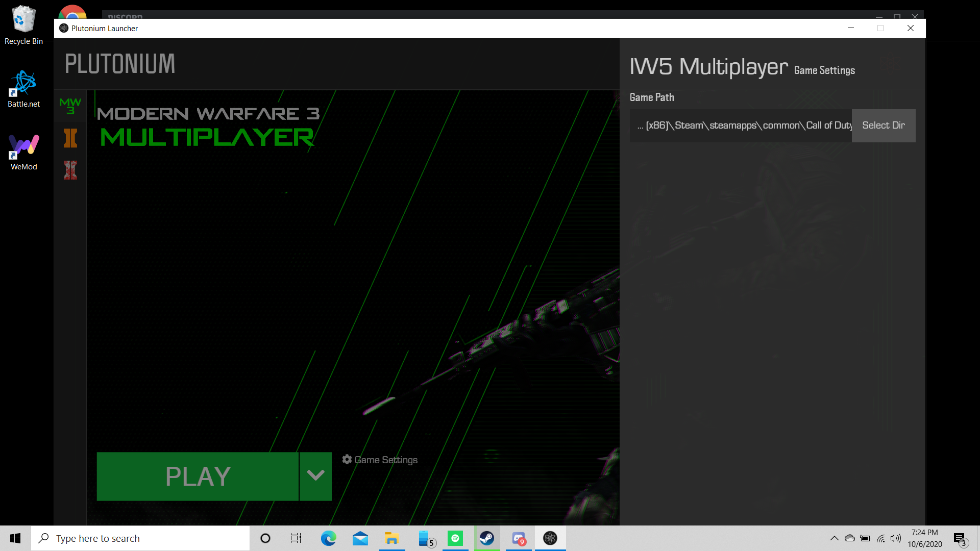Open Game Settings link with the gear icon

[380, 460]
